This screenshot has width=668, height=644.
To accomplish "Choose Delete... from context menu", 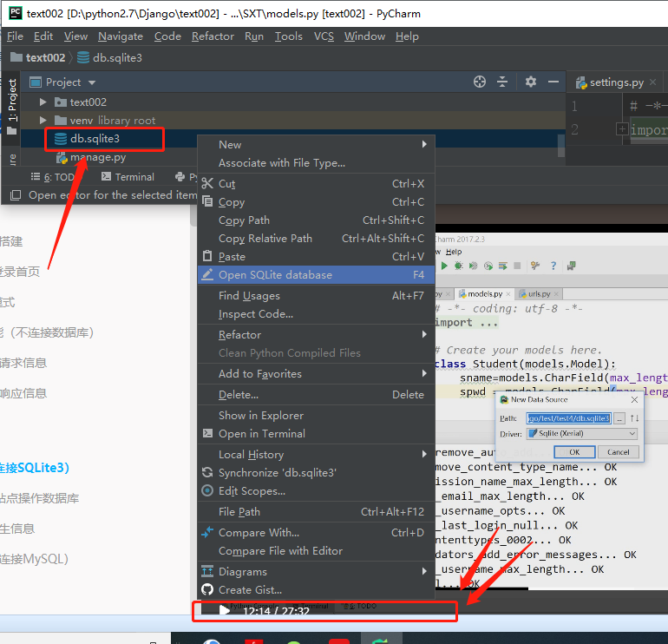I will click(316, 395).
